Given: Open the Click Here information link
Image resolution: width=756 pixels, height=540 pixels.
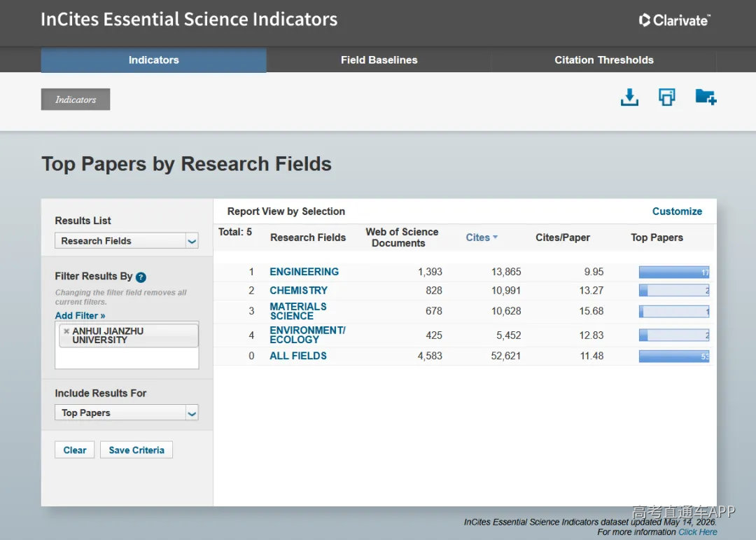Looking at the screenshot, I should [698, 532].
